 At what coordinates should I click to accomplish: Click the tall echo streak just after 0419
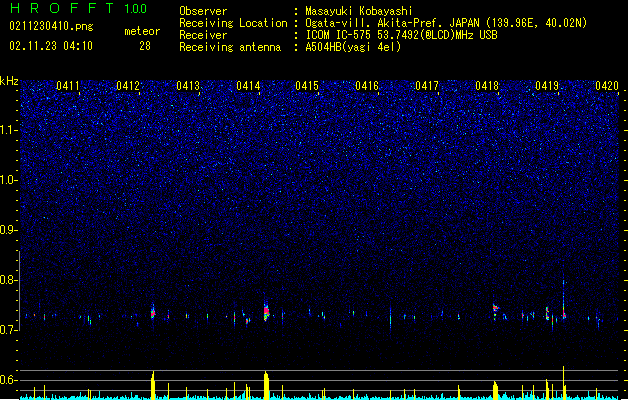(564, 299)
